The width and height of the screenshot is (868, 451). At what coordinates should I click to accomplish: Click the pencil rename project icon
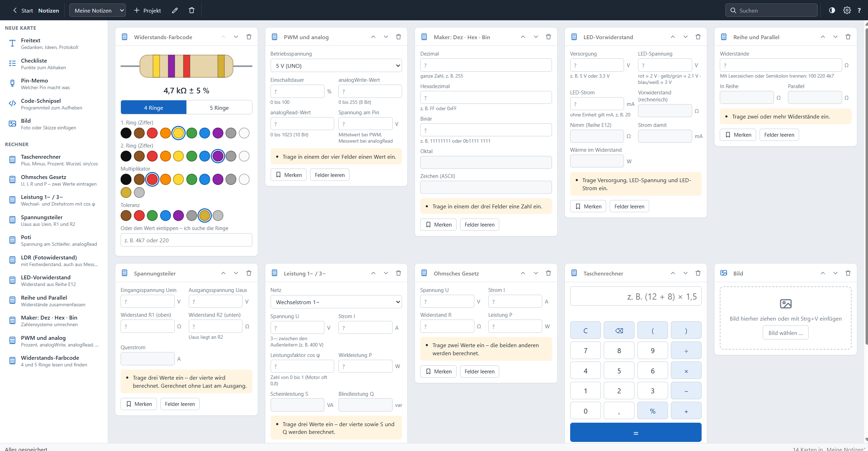(175, 10)
